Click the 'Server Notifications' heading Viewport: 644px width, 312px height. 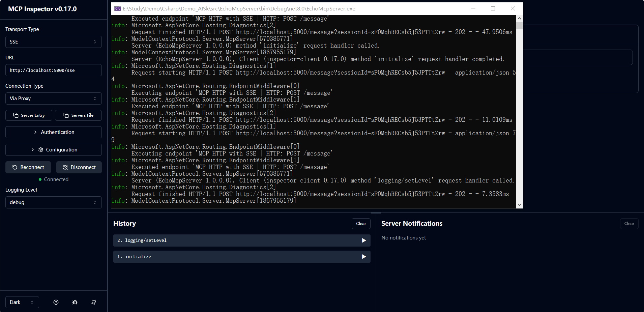412,224
